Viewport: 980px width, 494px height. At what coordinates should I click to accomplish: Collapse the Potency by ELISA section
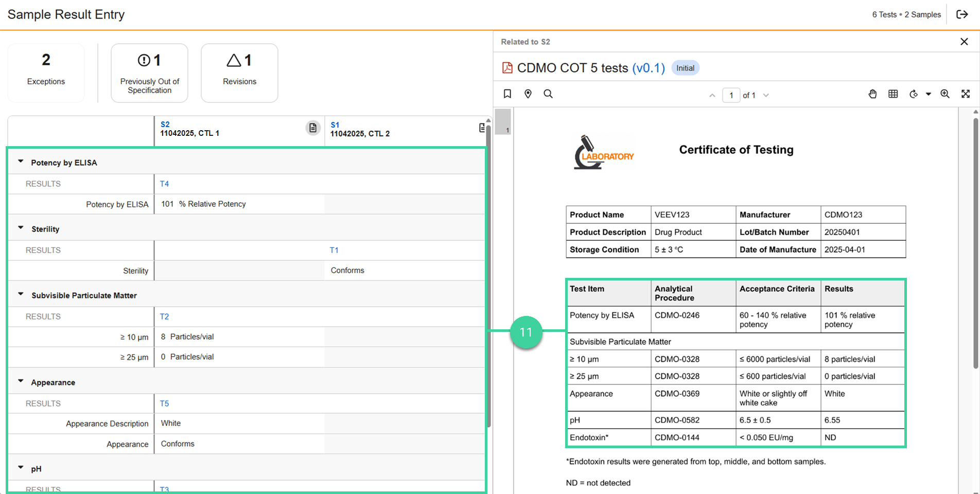point(21,162)
